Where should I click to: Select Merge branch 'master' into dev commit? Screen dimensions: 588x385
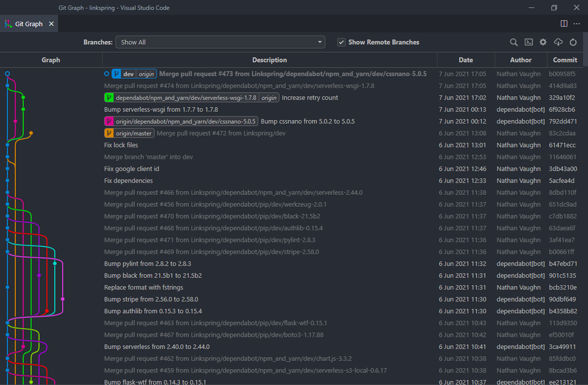click(x=149, y=157)
